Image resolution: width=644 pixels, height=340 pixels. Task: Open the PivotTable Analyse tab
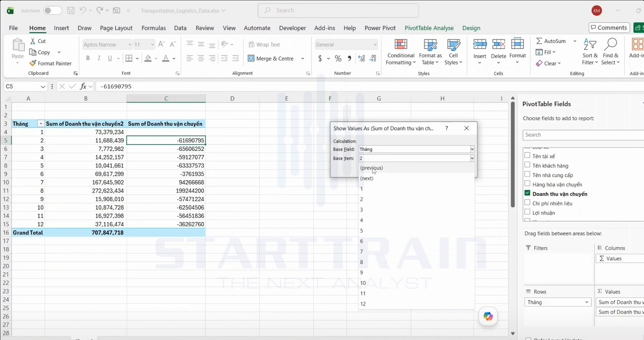click(x=429, y=28)
